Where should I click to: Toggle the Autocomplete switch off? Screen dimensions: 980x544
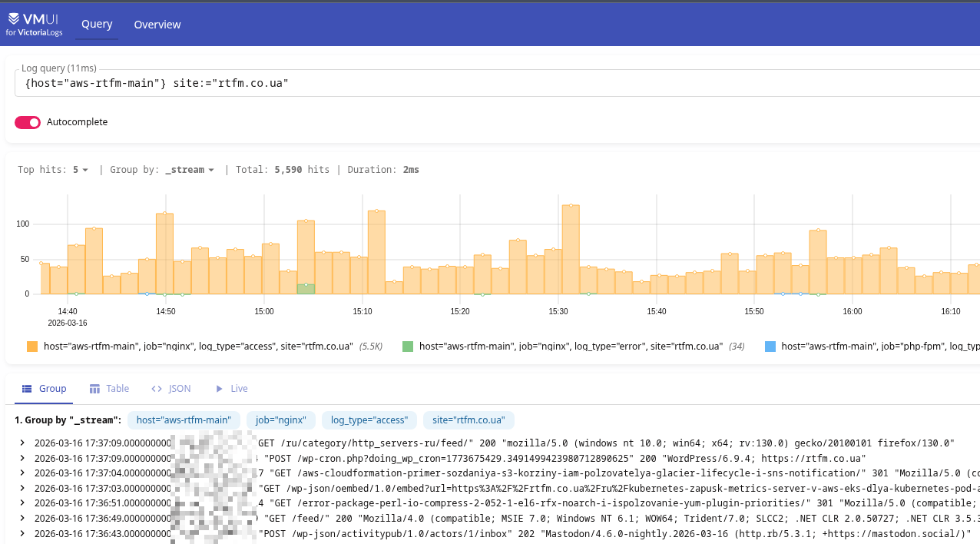(28, 122)
